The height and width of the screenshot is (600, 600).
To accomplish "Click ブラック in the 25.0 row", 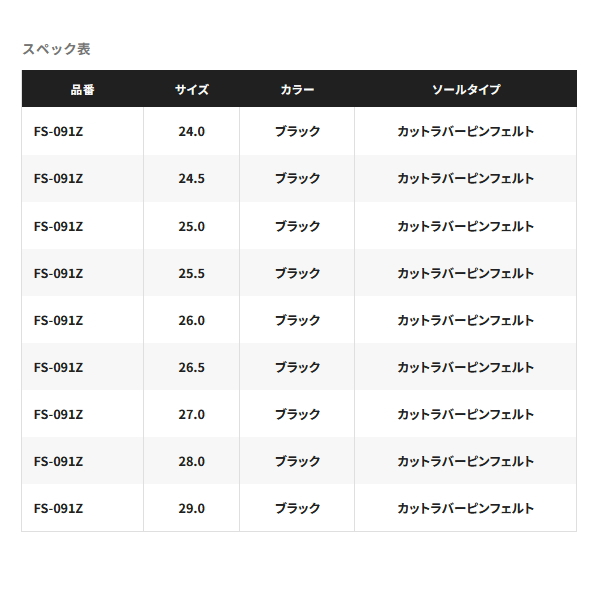I will click(297, 226).
